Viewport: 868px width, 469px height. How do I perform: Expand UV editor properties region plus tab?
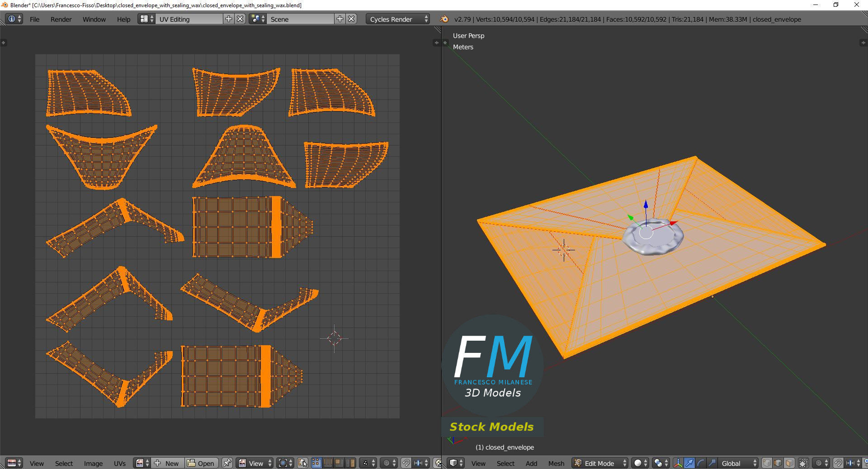[x=436, y=42]
